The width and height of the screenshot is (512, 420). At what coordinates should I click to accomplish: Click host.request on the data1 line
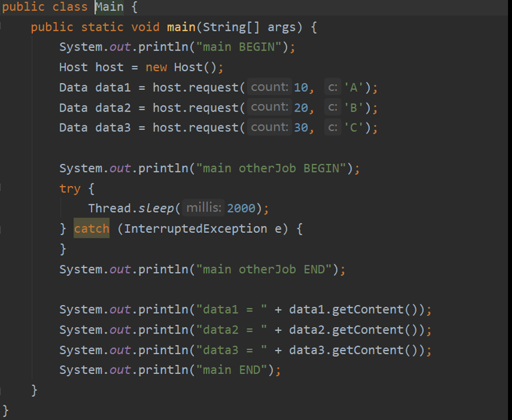pyautogui.click(x=196, y=88)
